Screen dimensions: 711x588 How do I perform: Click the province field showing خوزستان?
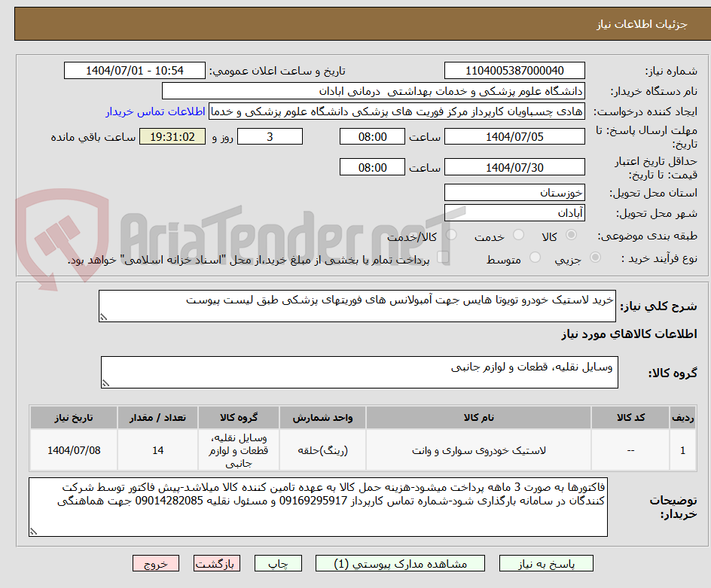click(x=514, y=193)
